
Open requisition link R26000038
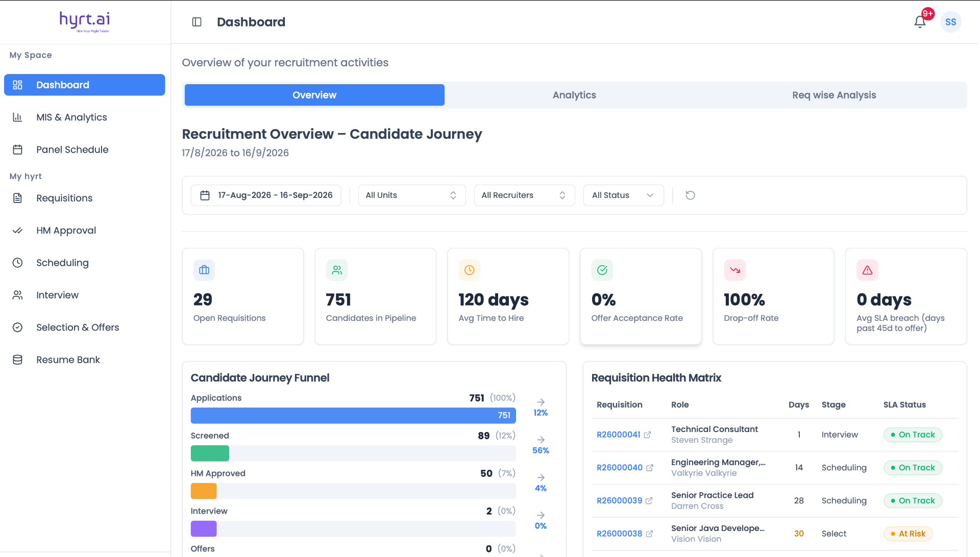tap(619, 534)
